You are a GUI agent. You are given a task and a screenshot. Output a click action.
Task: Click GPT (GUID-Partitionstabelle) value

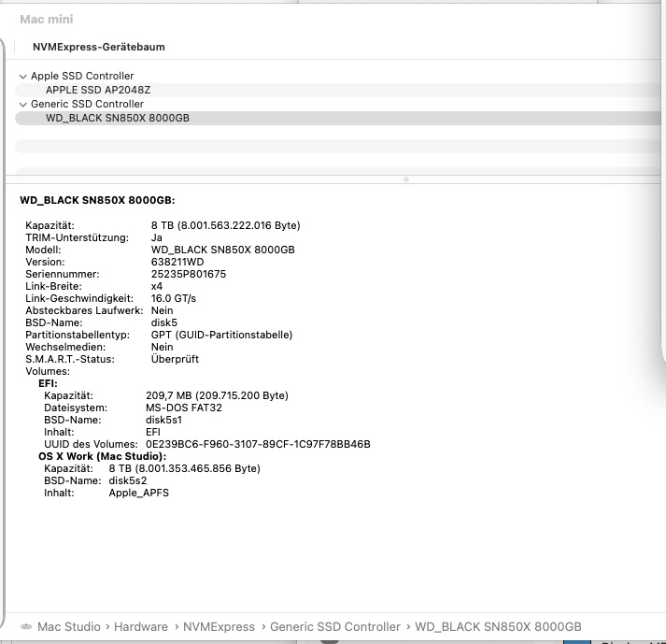pyautogui.click(x=221, y=335)
